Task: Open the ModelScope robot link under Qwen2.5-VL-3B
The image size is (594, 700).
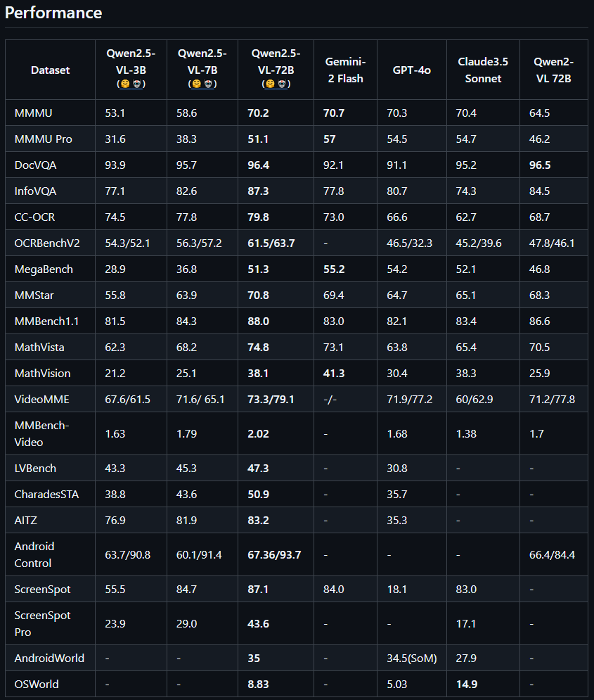Action: point(137,84)
